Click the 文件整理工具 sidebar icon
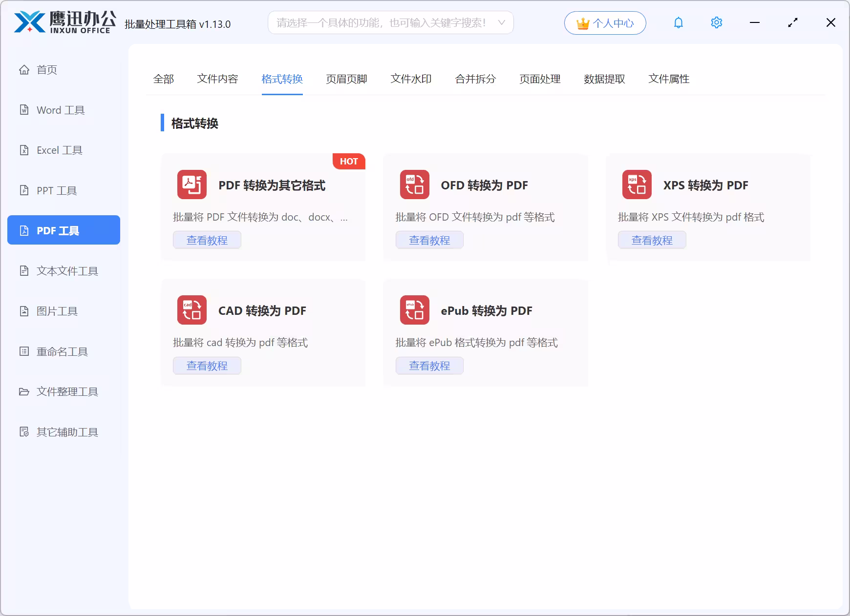 [x=66, y=391]
